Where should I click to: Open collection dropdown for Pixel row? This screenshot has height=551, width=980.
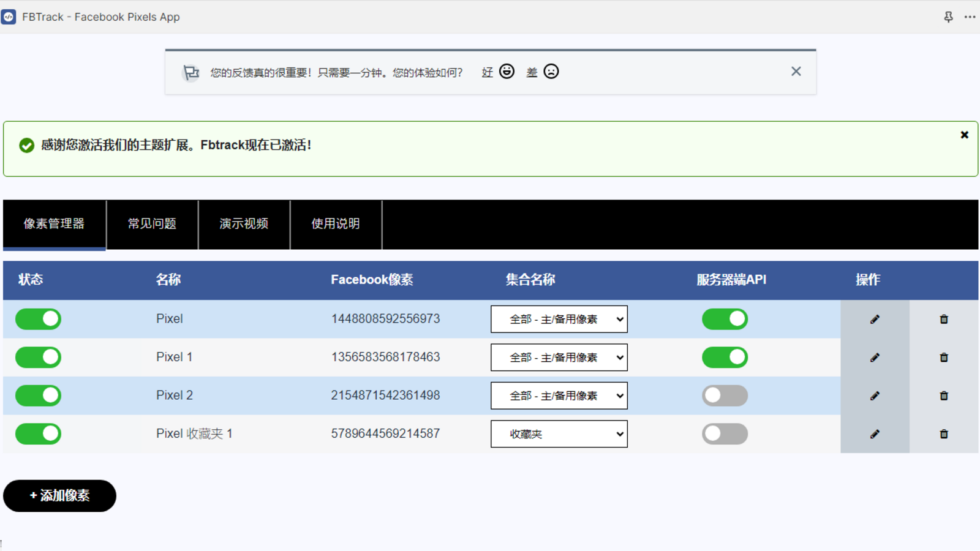559,319
